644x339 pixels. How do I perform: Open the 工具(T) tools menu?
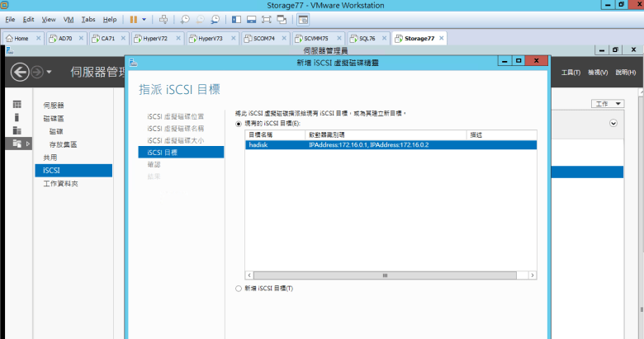tap(571, 73)
